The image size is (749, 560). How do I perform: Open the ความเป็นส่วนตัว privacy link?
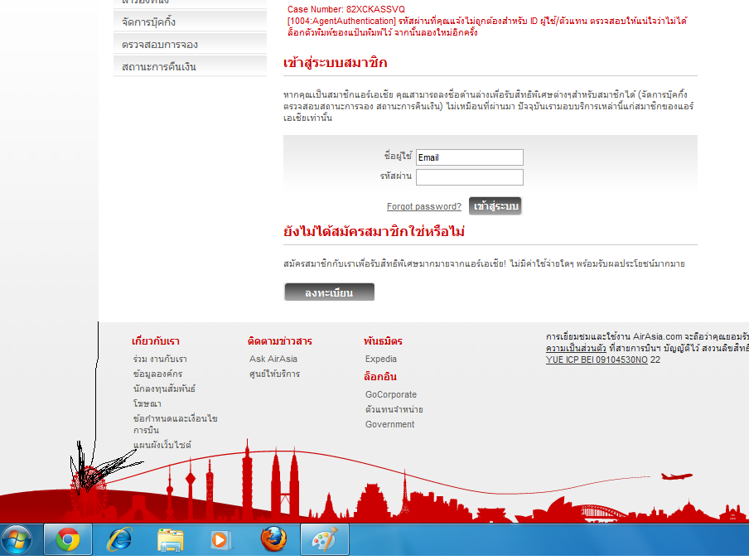click(576, 348)
